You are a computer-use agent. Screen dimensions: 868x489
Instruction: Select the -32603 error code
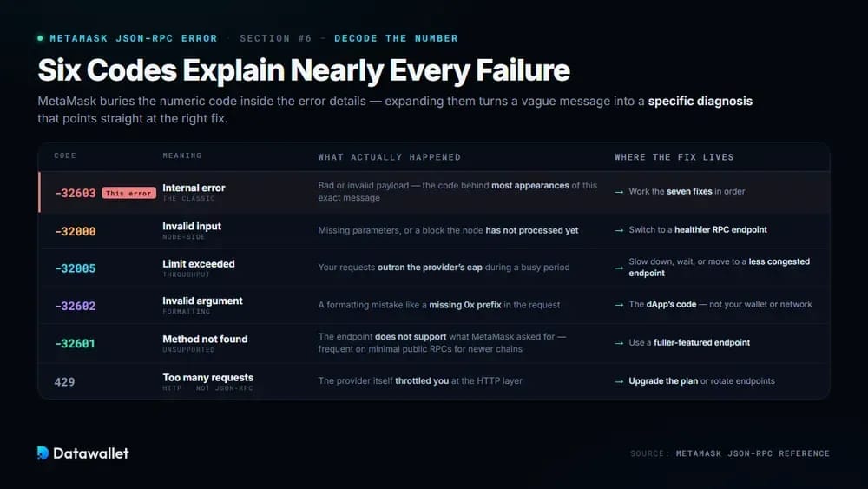tap(76, 194)
